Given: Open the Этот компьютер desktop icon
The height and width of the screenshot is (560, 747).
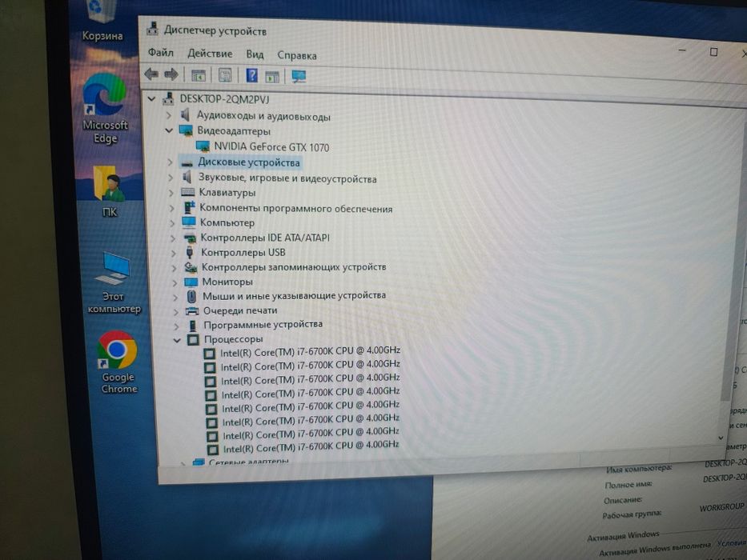Looking at the screenshot, I should tap(114, 283).
